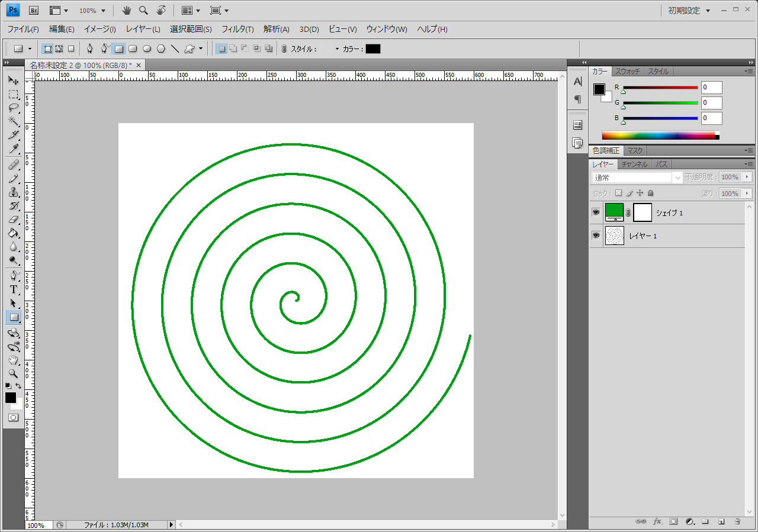Open the レイヤー(L) menu

point(143,29)
